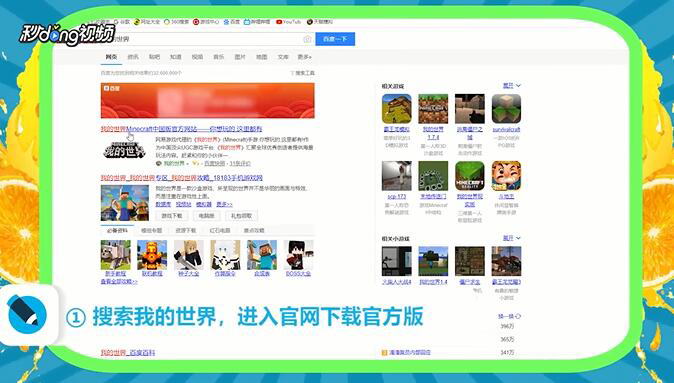
Task: Open the 18183手机游戏网 result link
Action: (181, 178)
